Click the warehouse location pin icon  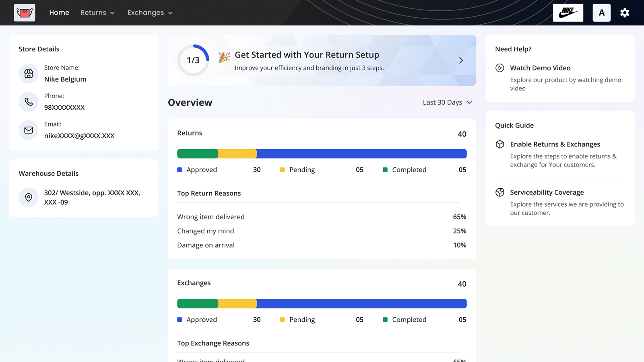(29, 197)
